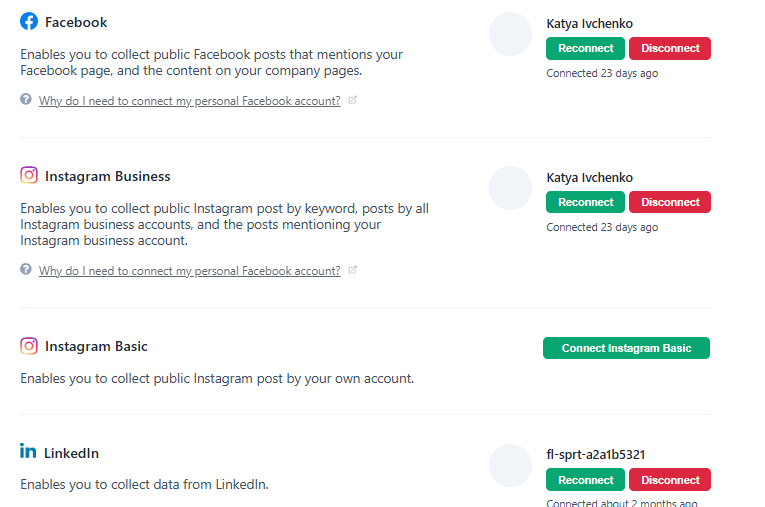Reconnect the LinkedIn account

pos(585,480)
